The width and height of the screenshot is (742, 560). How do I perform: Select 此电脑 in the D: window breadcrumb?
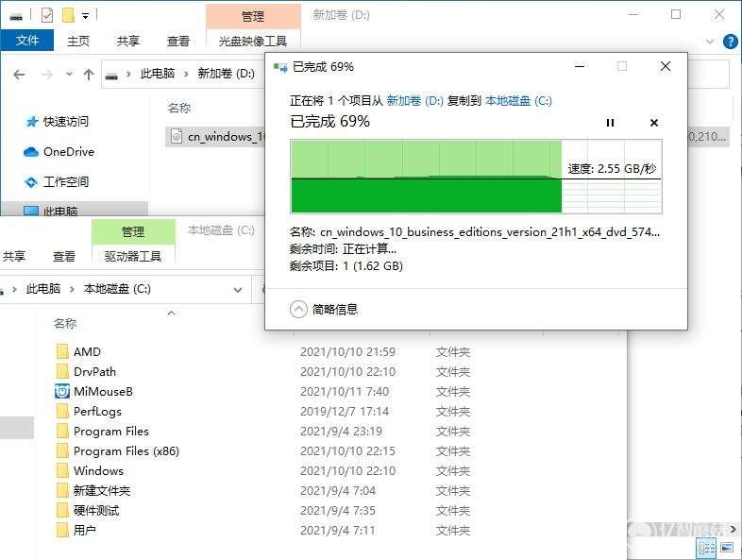(157, 74)
